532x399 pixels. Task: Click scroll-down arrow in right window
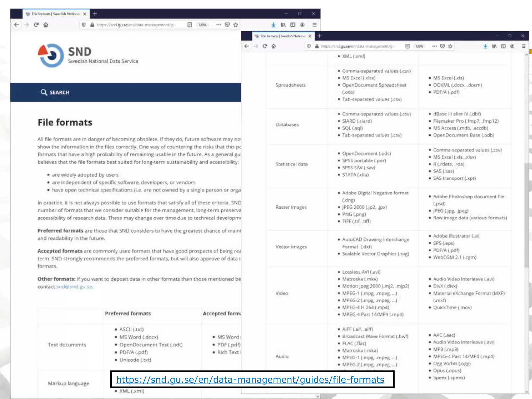527,392
